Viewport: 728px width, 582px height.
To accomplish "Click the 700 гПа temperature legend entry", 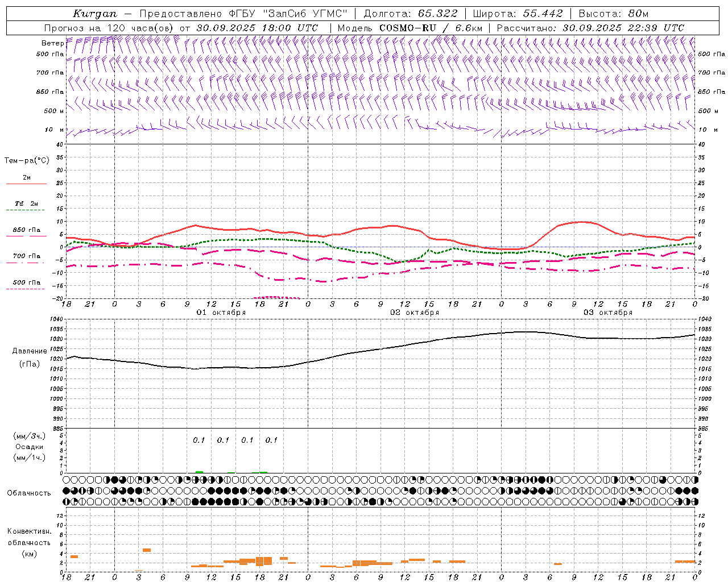I will 27,256.
